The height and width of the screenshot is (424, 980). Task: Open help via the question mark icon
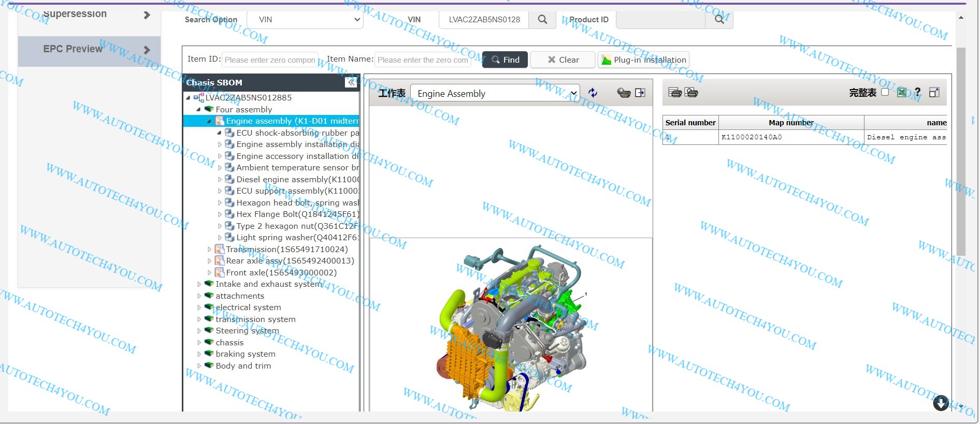point(917,93)
